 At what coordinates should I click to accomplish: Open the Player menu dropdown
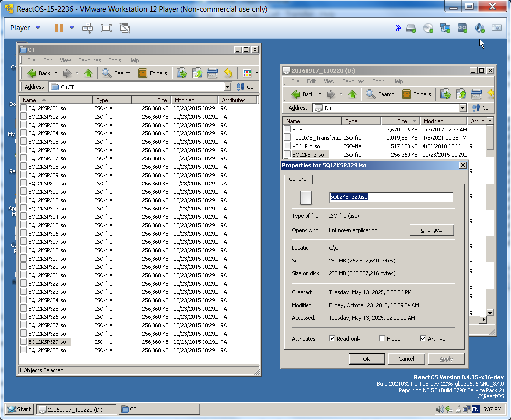click(x=25, y=28)
